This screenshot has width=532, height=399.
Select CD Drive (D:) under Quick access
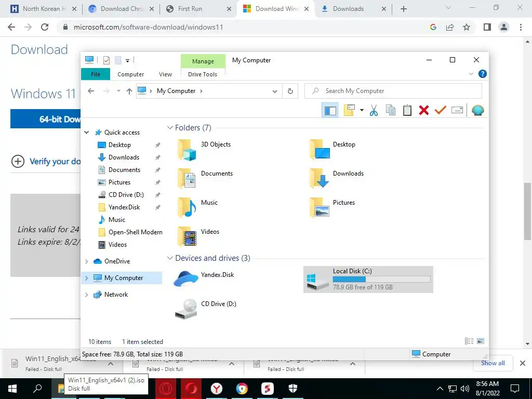click(126, 195)
